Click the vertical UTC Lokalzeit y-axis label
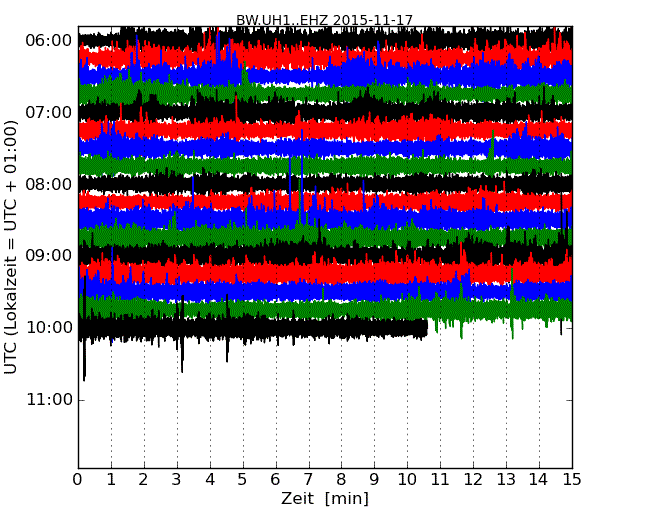The width and height of the screenshot is (650, 520). [x=11, y=247]
